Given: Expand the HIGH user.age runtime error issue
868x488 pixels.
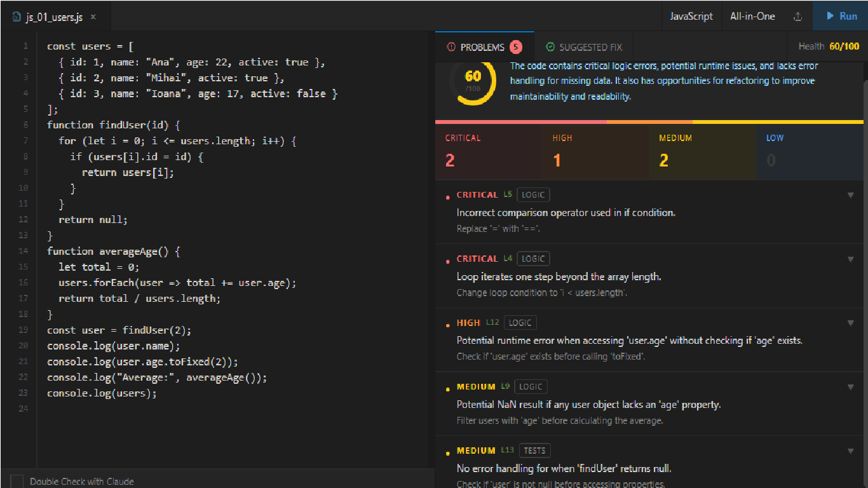Looking at the screenshot, I should pyautogui.click(x=850, y=323).
